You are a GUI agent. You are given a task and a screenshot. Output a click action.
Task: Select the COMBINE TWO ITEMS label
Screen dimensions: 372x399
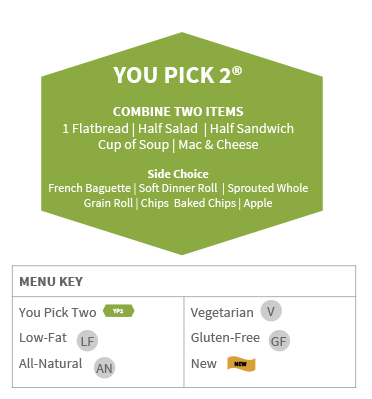(x=178, y=112)
